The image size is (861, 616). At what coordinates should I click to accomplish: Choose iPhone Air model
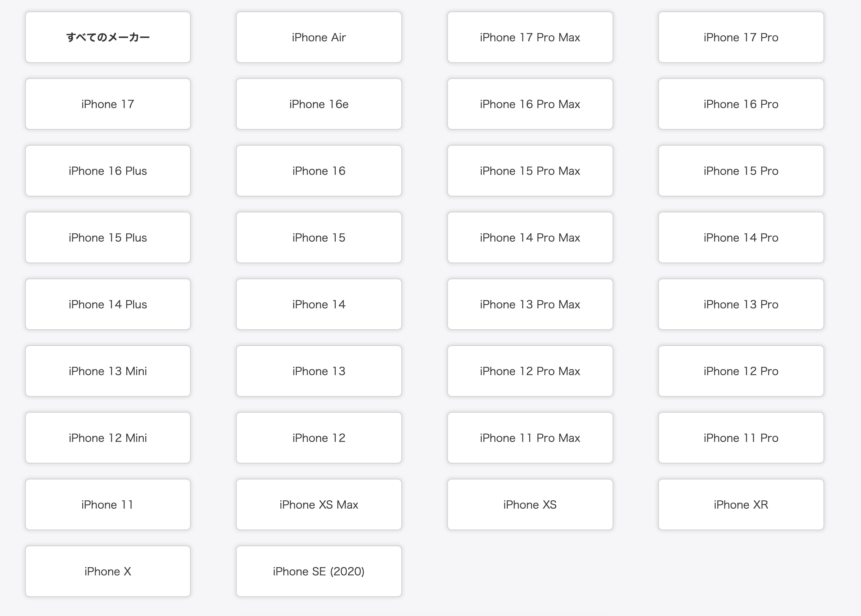[319, 37]
